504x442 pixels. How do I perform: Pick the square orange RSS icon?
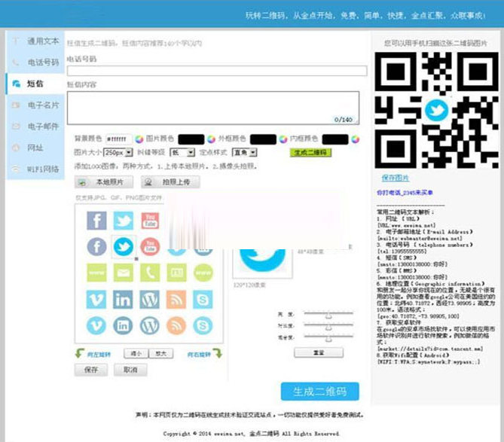pyautogui.click(x=176, y=300)
